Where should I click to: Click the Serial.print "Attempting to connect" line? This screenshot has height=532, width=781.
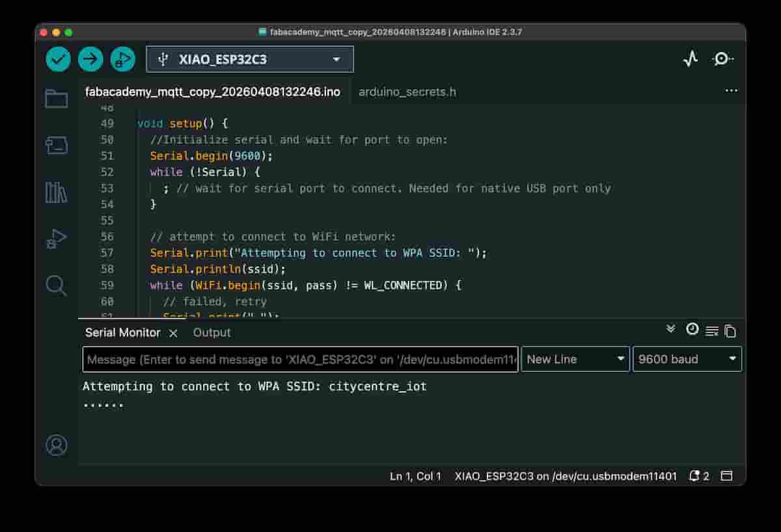click(x=318, y=253)
